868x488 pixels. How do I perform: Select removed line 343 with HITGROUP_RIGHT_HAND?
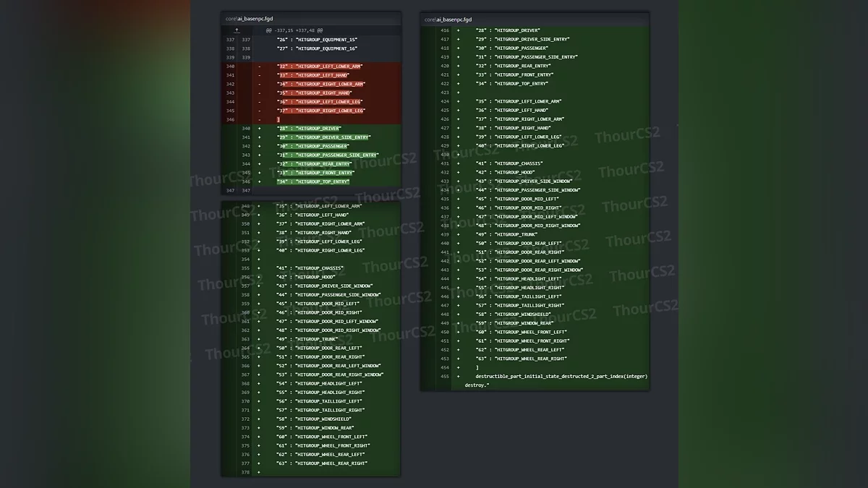pos(314,93)
